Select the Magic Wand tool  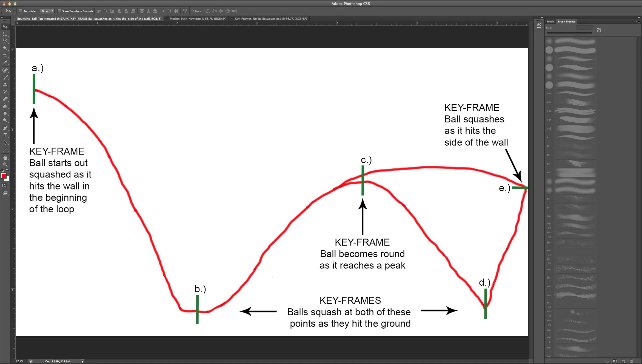click(x=5, y=48)
